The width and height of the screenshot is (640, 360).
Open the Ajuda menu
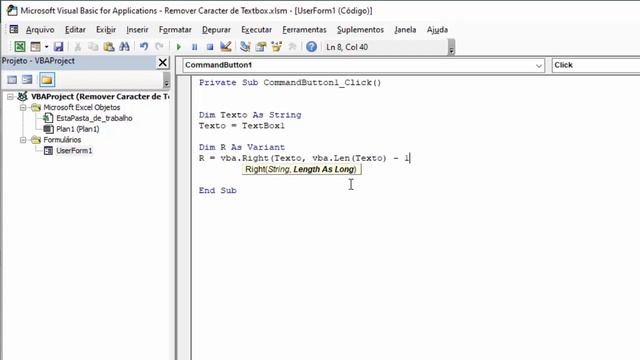tap(437, 30)
